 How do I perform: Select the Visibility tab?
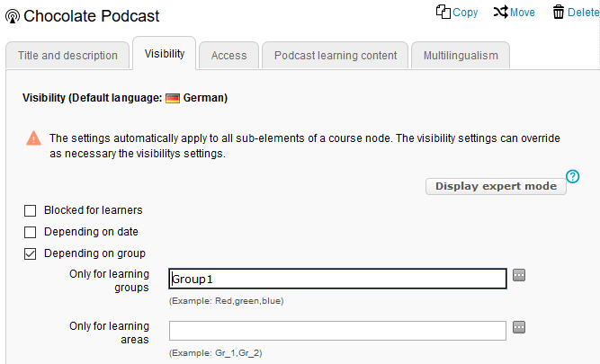coord(165,55)
